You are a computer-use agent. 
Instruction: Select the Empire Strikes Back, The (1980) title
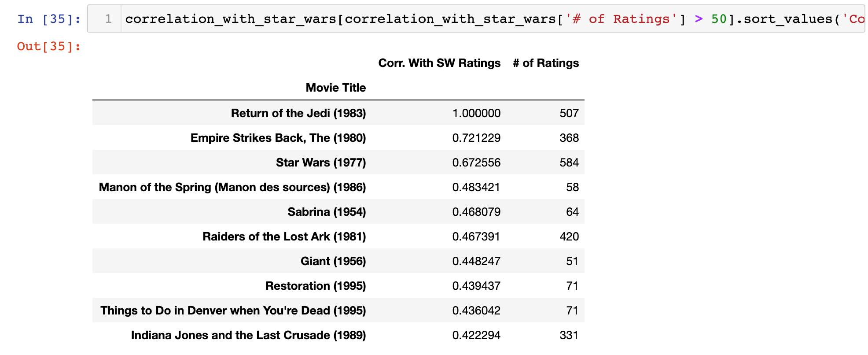tap(278, 138)
